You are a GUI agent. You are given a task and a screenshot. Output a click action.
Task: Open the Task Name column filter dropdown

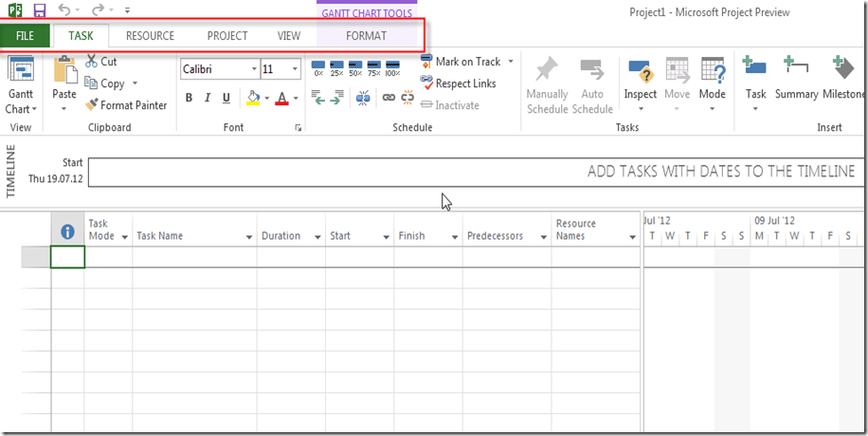[x=249, y=237]
